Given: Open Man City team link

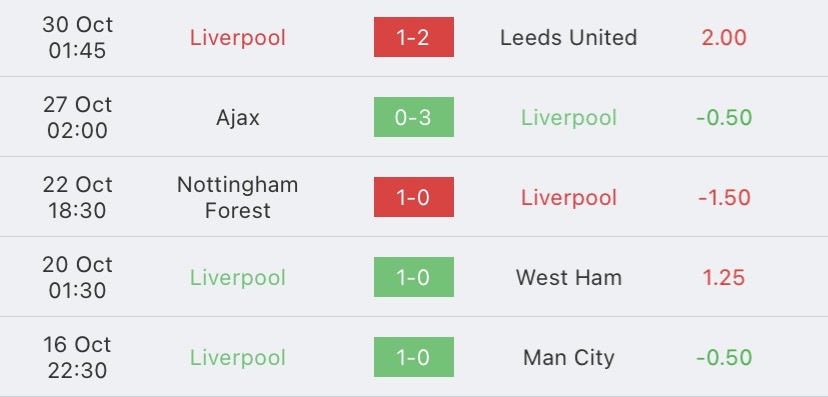Looking at the screenshot, I should click(x=569, y=358).
